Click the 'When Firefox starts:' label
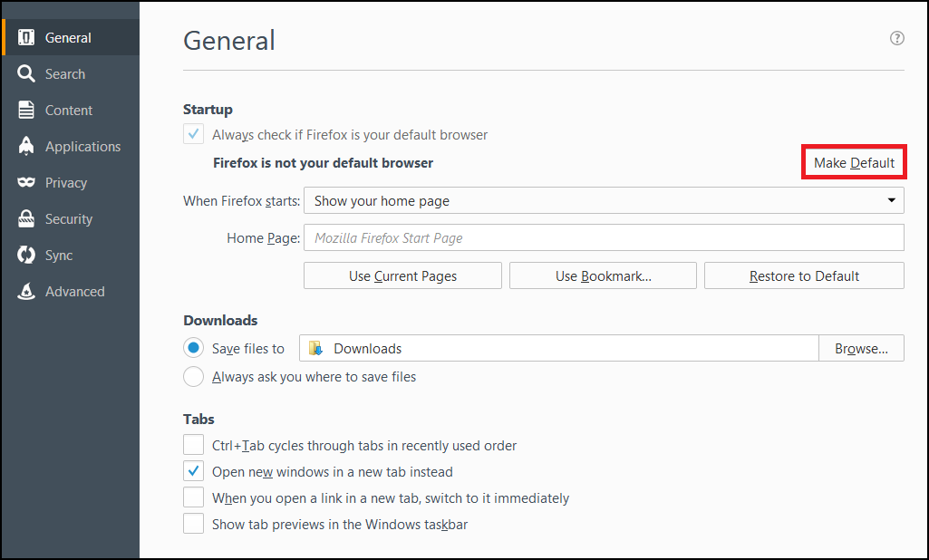This screenshot has width=929, height=560. pyautogui.click(x=242, y=201)
